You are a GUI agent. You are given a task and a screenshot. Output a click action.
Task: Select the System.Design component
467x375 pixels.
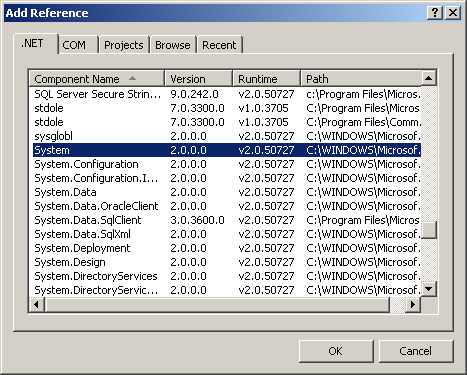click(227, 262)
